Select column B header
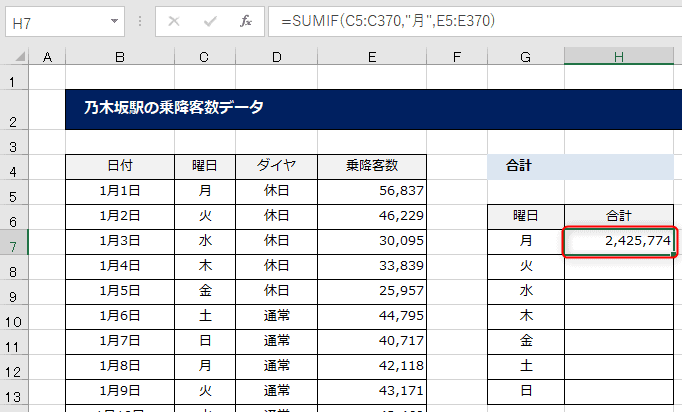The height and width of the screenshot is (412, 682). coord(120,57)
